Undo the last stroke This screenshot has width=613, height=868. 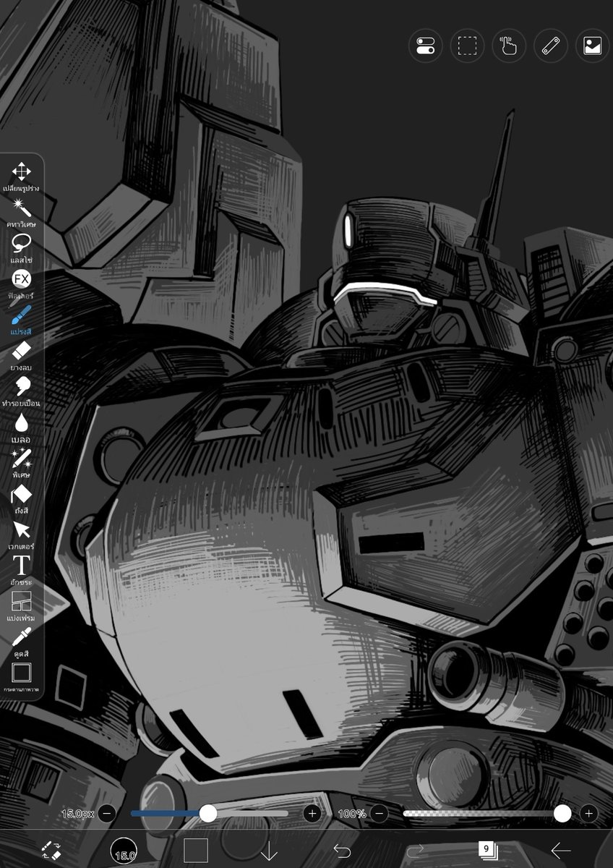342,851
